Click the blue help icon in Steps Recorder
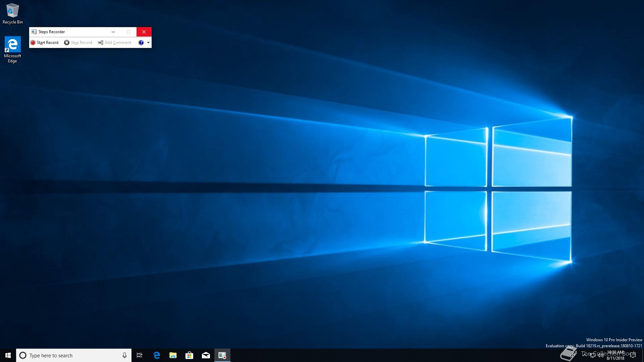Image resolution: width=644 pixels, height=362 pixels. pos(141,43)
